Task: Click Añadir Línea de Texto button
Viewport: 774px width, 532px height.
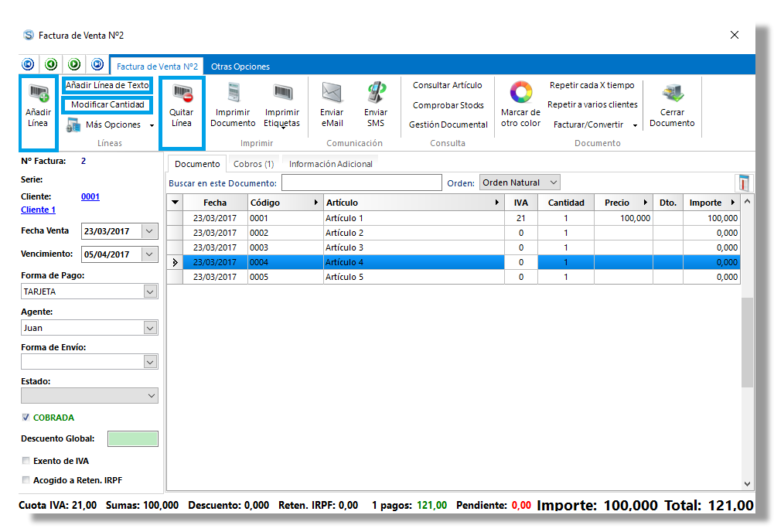Action: pos(107,85)
